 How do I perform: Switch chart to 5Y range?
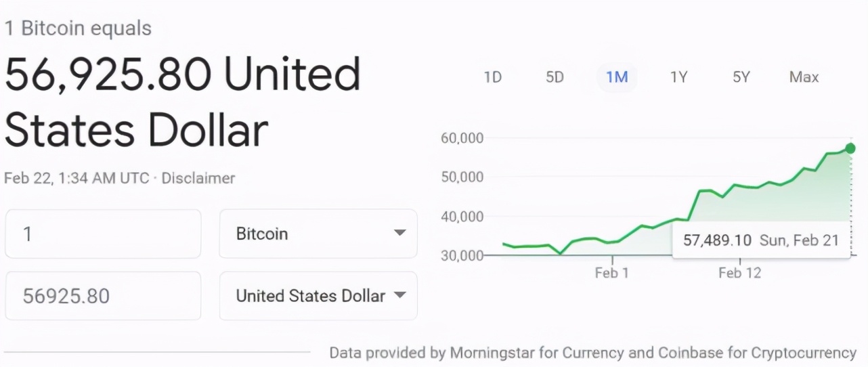(x=741, y=77)
